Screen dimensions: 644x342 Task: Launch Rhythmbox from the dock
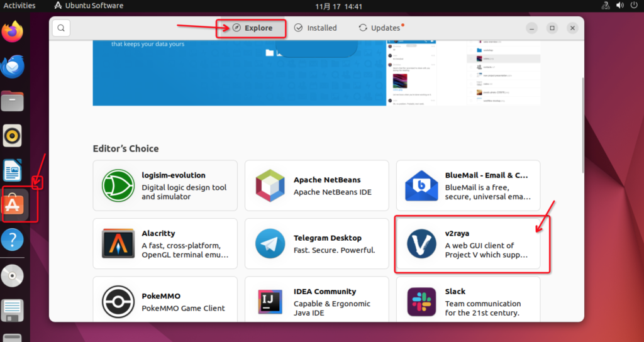tap(13, 136)
